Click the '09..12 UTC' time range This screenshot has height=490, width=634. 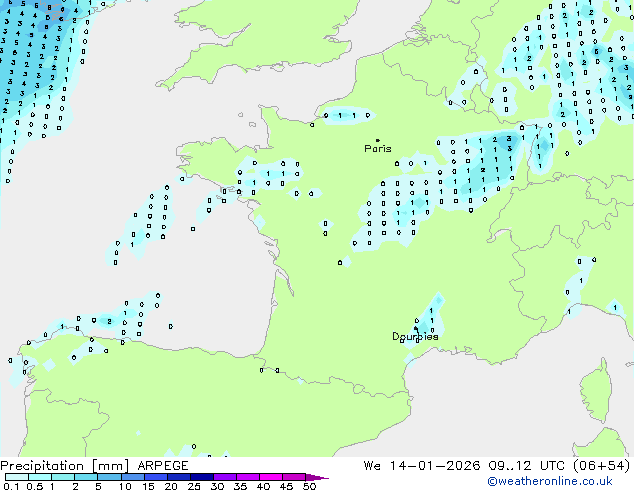[526, 466]
